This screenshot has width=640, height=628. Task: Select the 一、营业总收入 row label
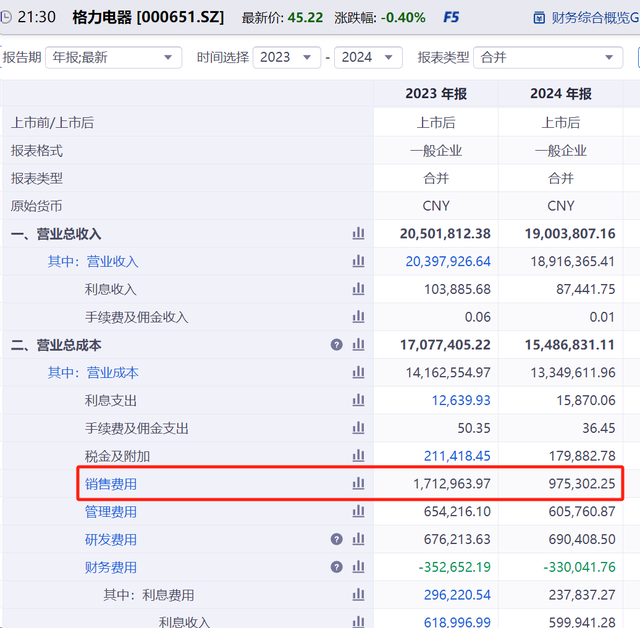[x=56, y=234]
